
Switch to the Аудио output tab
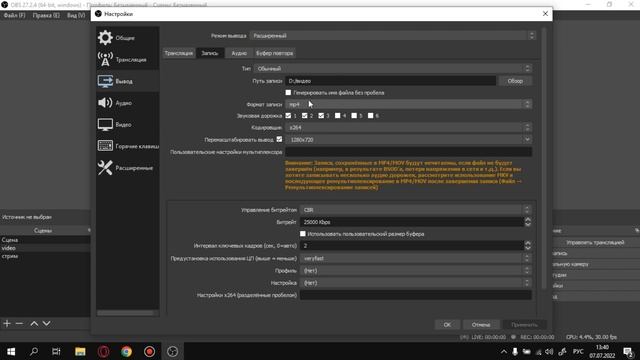[239, 53]
